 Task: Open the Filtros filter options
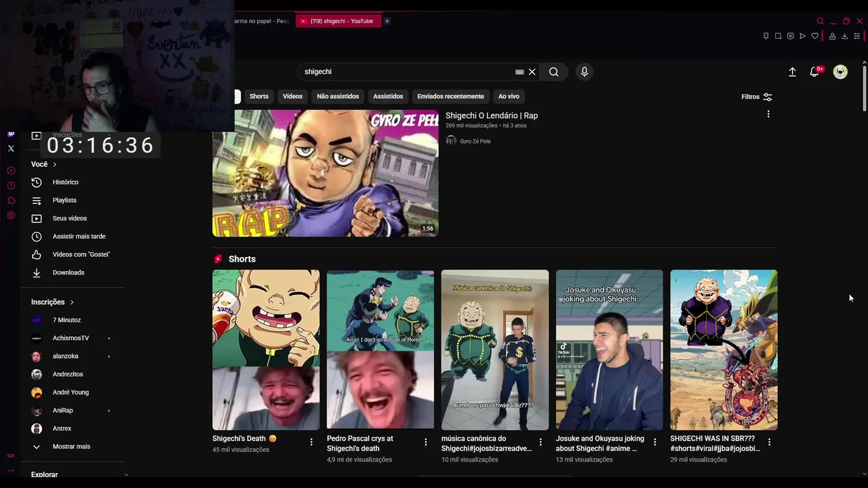(757, 97)
